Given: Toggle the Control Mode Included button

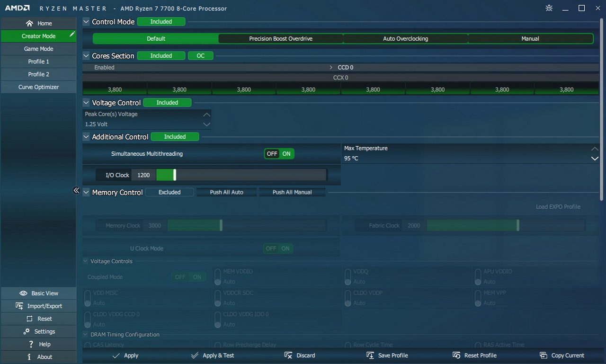Looking at the screenshot, I should [161, 22].
